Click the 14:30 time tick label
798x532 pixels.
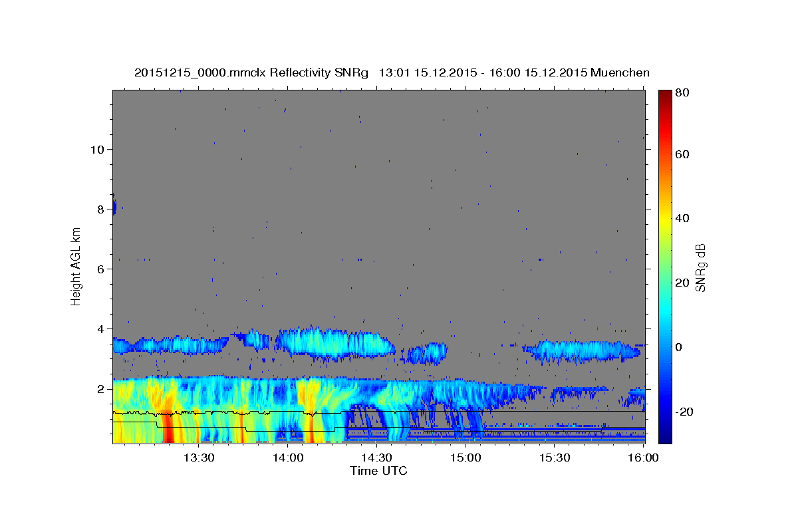tap(376, 458)
